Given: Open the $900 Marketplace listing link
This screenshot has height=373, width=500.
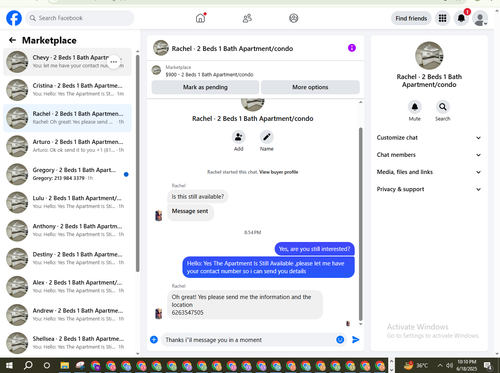Looking at the screenshot, I should [x=209, y=74].
